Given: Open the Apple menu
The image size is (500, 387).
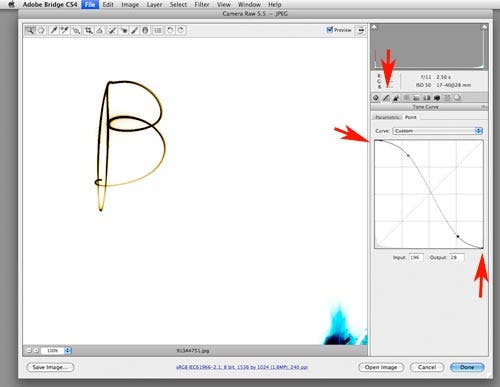Looking at the screenshot, I should [11, 4].
